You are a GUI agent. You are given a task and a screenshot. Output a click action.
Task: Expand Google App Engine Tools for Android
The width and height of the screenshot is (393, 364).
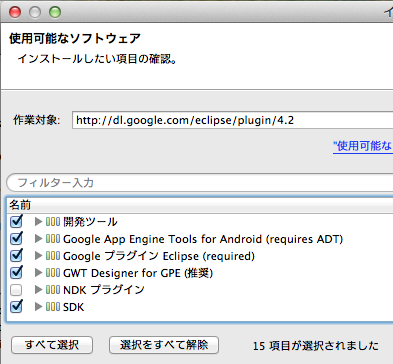coord(38,239)
